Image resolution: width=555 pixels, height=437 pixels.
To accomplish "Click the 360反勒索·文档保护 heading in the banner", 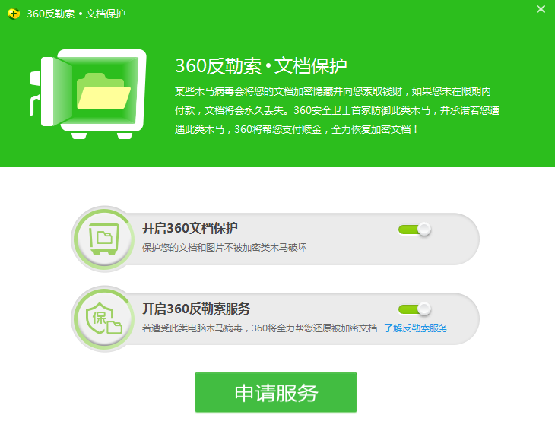I will [261, 66].
